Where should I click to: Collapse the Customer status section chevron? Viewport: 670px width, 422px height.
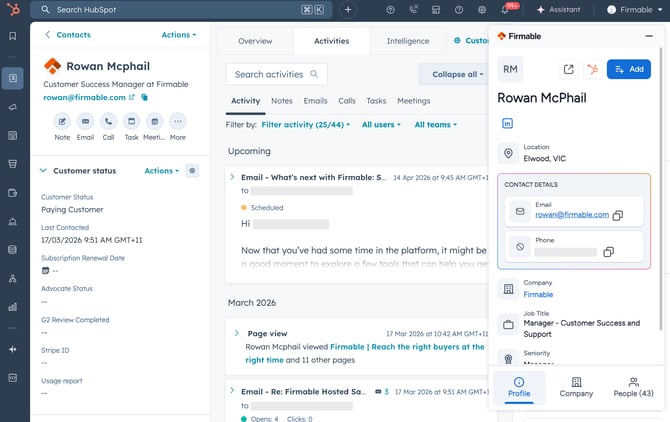(43, 170)
